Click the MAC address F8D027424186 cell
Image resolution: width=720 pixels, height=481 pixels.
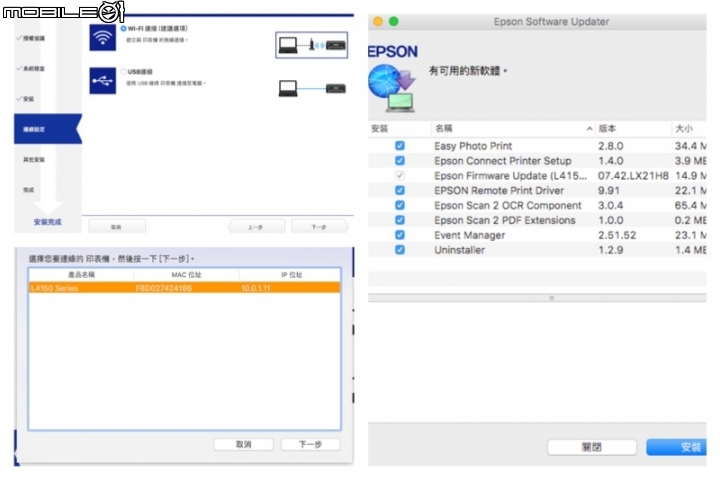point(163,288)
